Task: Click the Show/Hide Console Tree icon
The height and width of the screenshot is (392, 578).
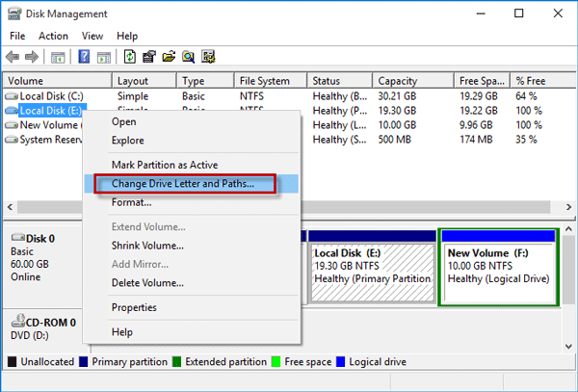Action: (x=59, y=57)
